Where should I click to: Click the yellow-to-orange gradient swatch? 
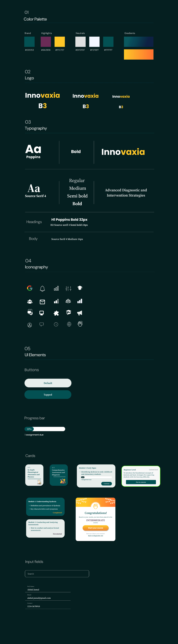coord(139,55)
